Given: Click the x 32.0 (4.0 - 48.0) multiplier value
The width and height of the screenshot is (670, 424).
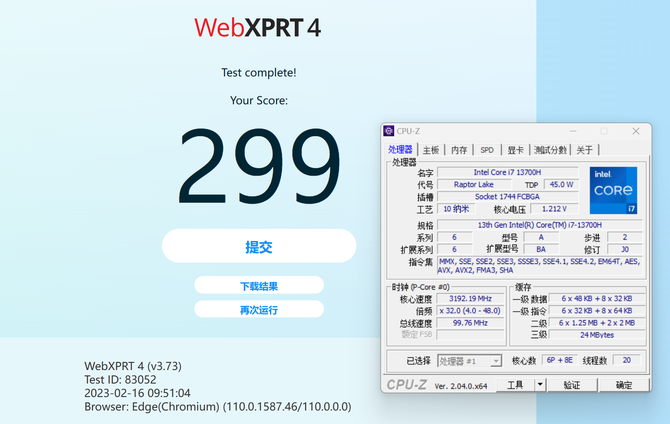Looking at the screenshot, I should [470, 311].
